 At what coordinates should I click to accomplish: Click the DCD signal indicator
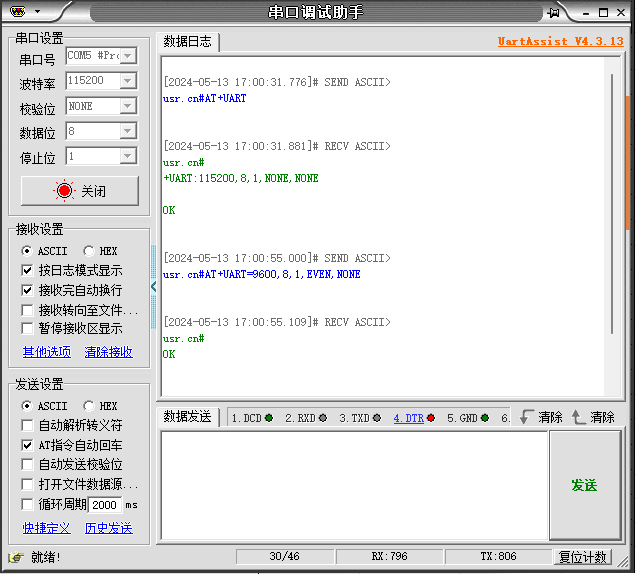tap(252, 418)
